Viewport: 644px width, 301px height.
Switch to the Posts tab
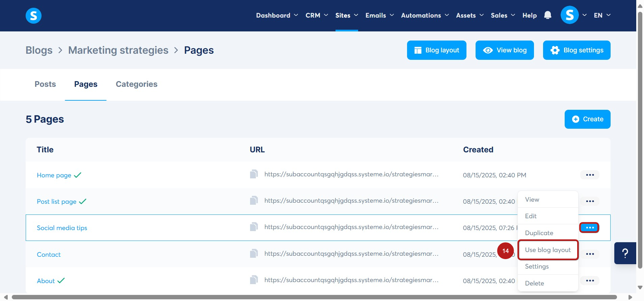point(45,84)
